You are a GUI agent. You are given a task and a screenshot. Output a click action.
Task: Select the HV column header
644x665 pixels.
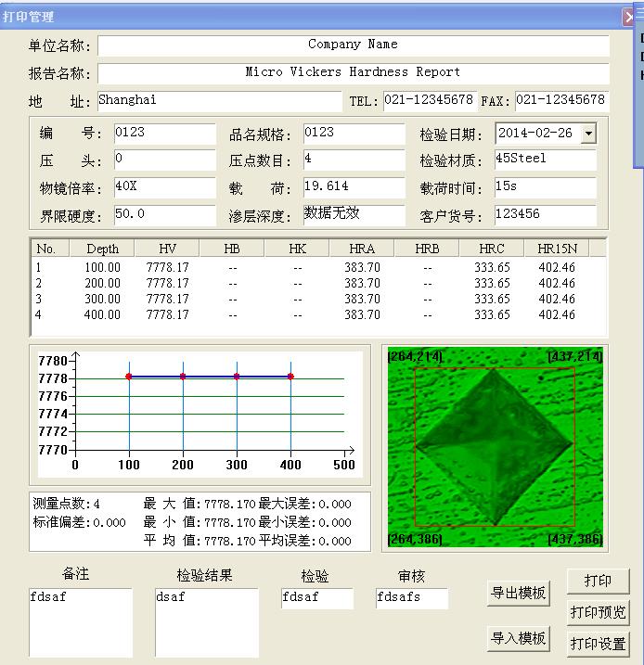[x=167, y=249]
